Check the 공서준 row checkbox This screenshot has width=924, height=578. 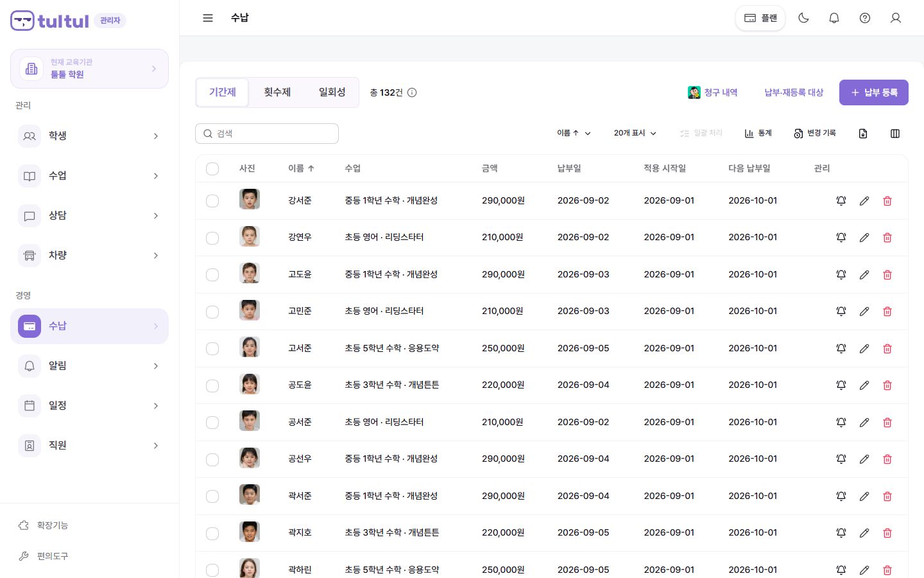click(212, 423)
